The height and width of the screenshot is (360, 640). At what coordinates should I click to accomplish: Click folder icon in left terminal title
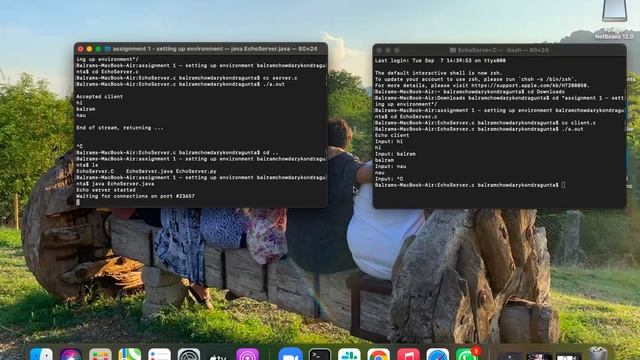(107, 49)
